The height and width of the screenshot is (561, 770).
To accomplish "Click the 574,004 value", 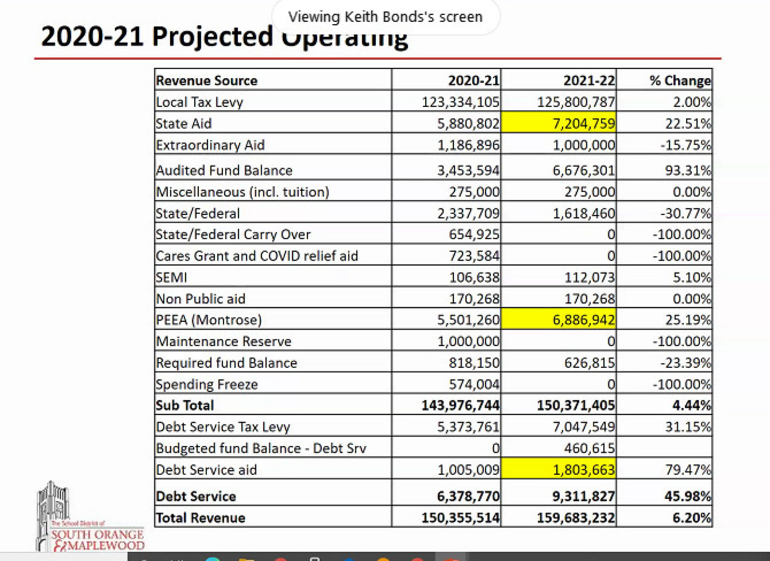I will pos(474,385).
